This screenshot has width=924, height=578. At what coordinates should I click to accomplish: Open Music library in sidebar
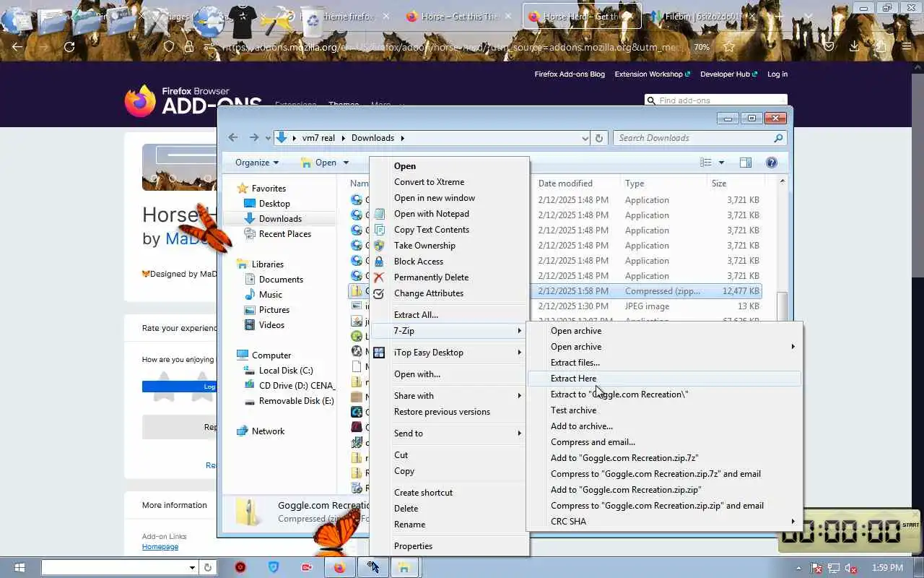pos(270,295)
